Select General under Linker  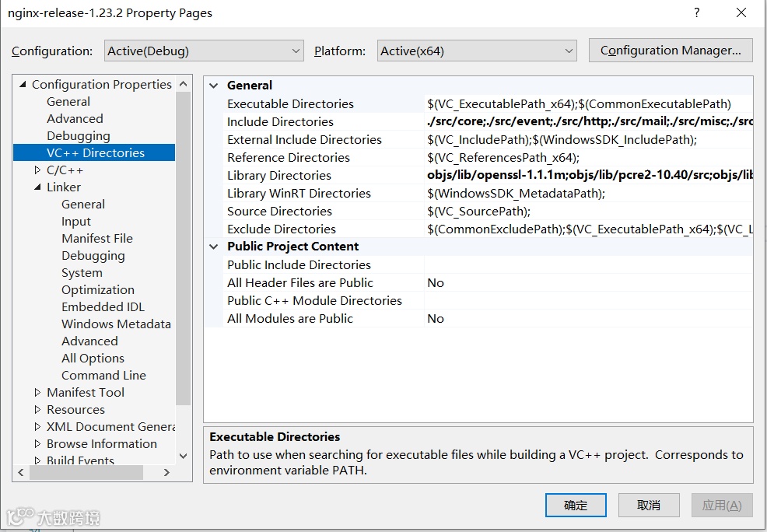pyautogui.click(x=83, y=205)
